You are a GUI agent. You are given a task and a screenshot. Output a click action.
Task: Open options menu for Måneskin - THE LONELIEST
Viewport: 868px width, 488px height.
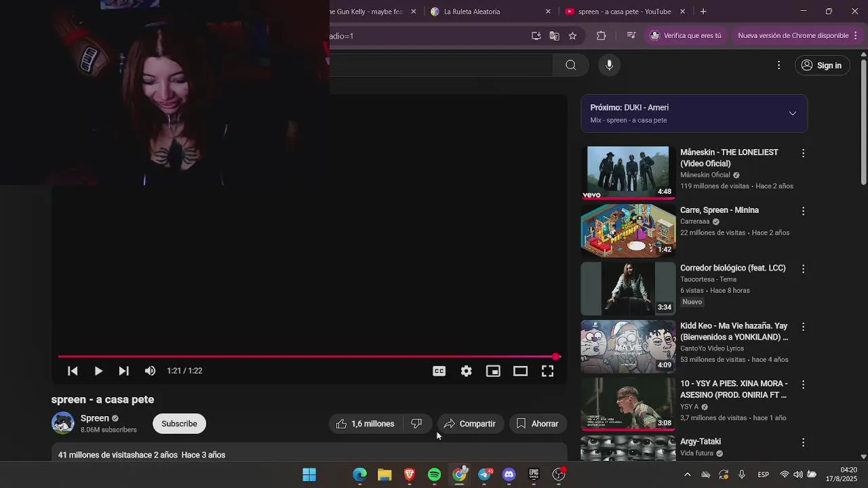coord(803,153)
